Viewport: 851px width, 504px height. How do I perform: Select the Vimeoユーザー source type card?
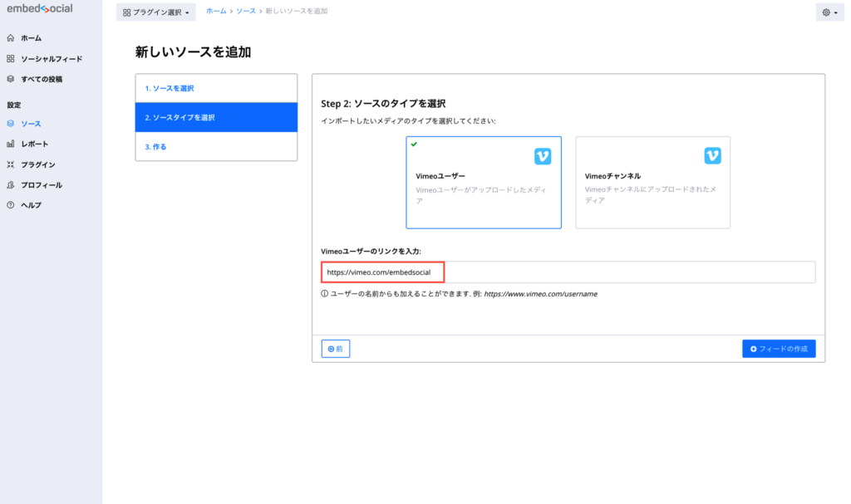point(484,183)
